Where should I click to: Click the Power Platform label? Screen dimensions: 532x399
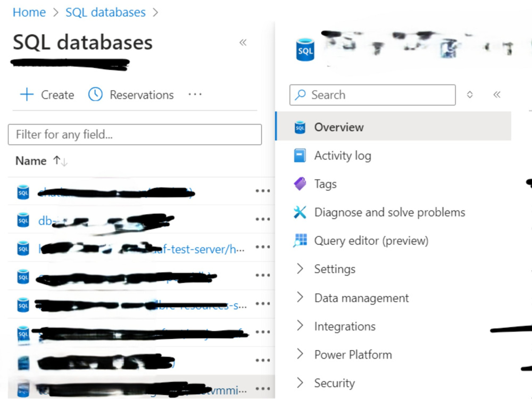click(x=353, y=355)
